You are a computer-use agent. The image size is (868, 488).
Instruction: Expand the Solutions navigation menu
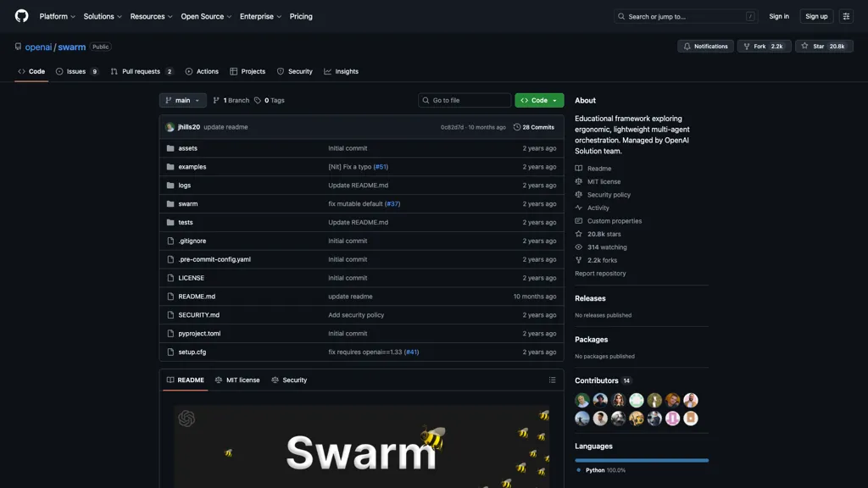pyautogui.click(x=102, y=16)
